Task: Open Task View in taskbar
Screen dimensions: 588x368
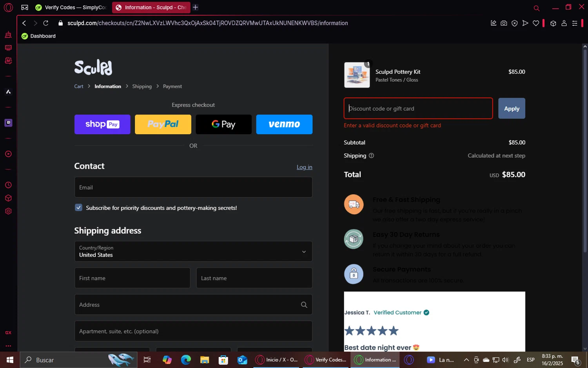Action: [x=147, y=360]
